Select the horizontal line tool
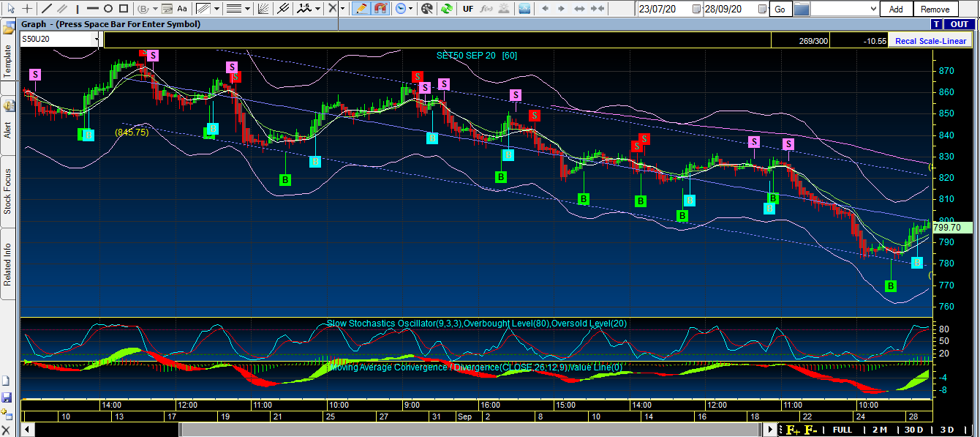980x437 pixels. point(92,9)
